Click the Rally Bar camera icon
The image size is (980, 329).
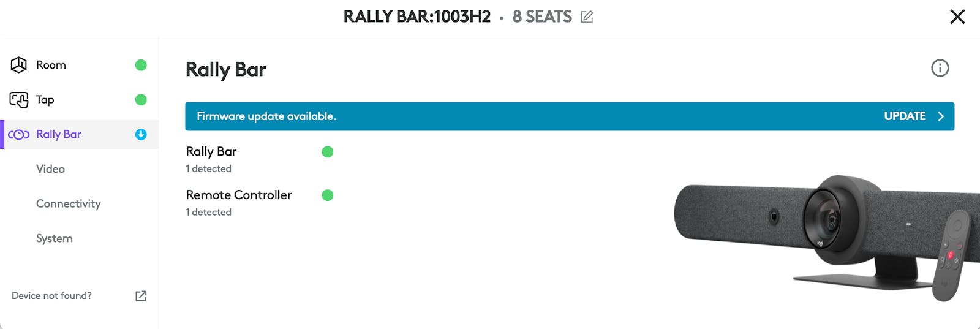19,135
